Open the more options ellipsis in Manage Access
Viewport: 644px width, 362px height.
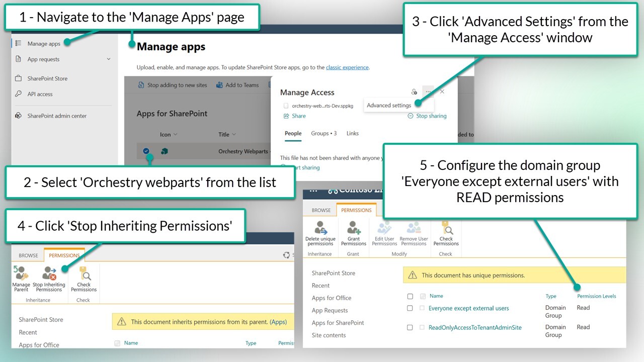coord(428,92)
